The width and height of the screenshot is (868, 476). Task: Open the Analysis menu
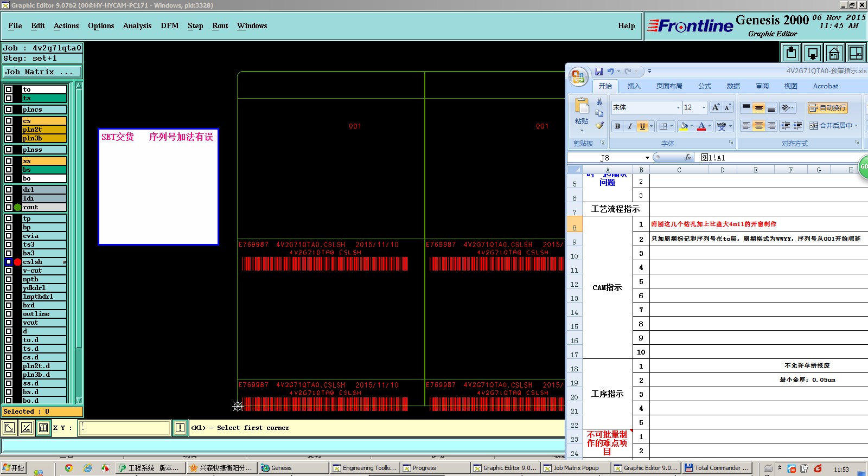pos(137,25)
